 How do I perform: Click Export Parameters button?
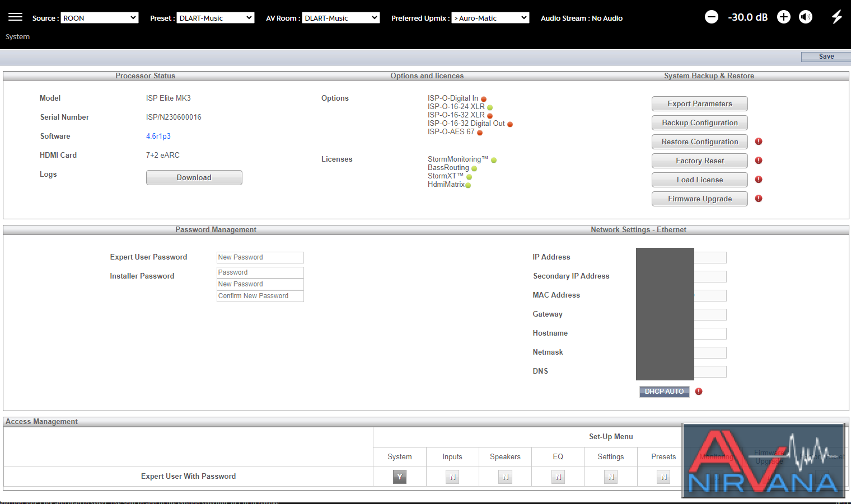point(700,103)
